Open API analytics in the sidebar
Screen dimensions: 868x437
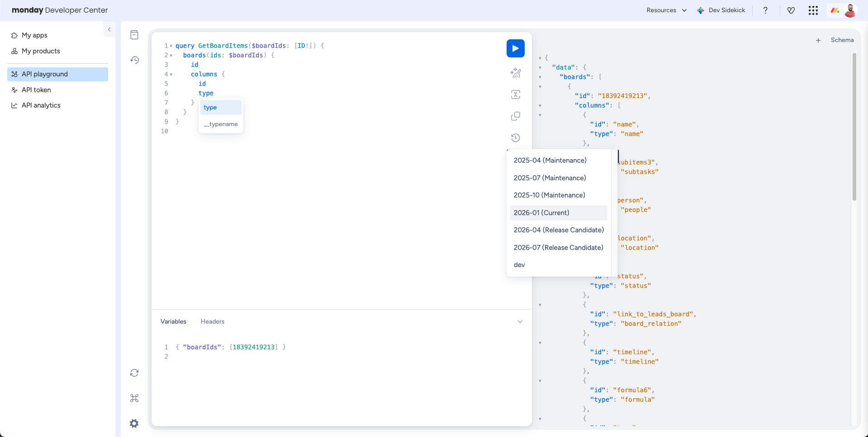[41, 105]
